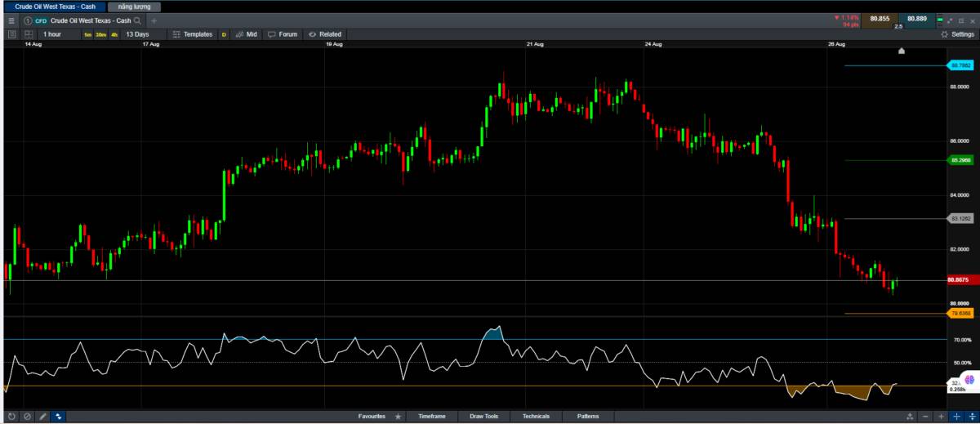Open the Patterns menu
The height and width of the screenshot is (424, 980).
(587, 417)
